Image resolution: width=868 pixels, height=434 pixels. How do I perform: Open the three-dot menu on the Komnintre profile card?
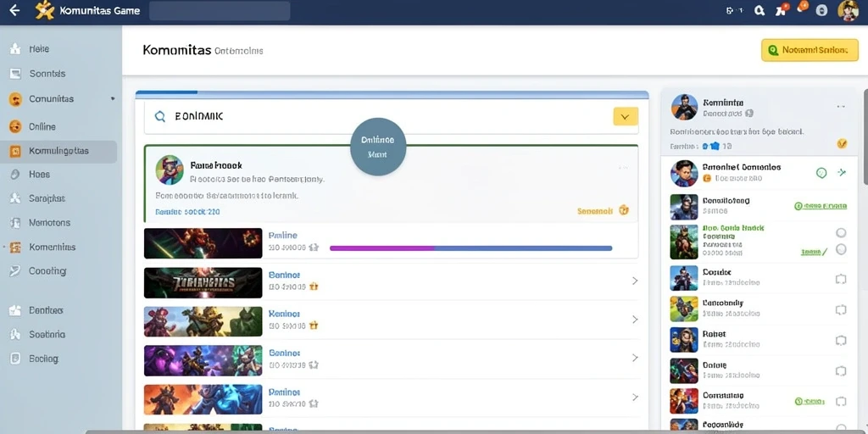841,106
